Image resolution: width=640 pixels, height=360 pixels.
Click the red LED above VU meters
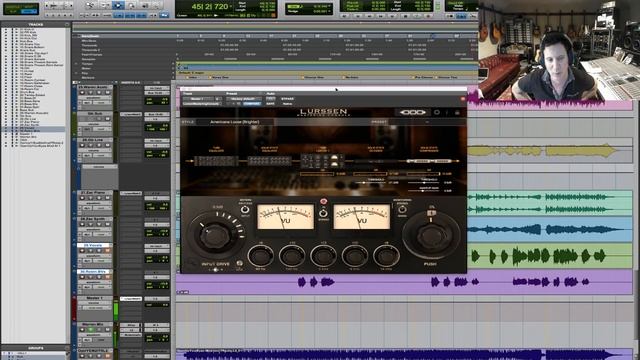click(x=323, y=202)
